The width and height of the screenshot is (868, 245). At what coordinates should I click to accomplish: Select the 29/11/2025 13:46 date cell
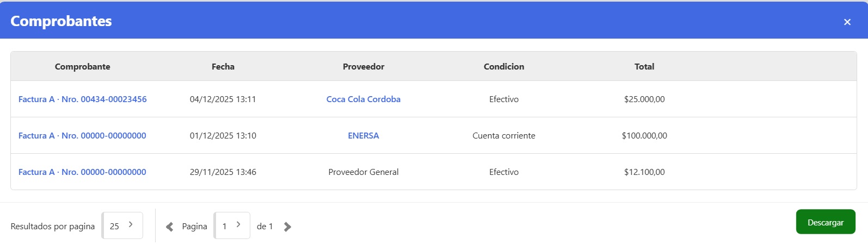(x=223, y=172)
